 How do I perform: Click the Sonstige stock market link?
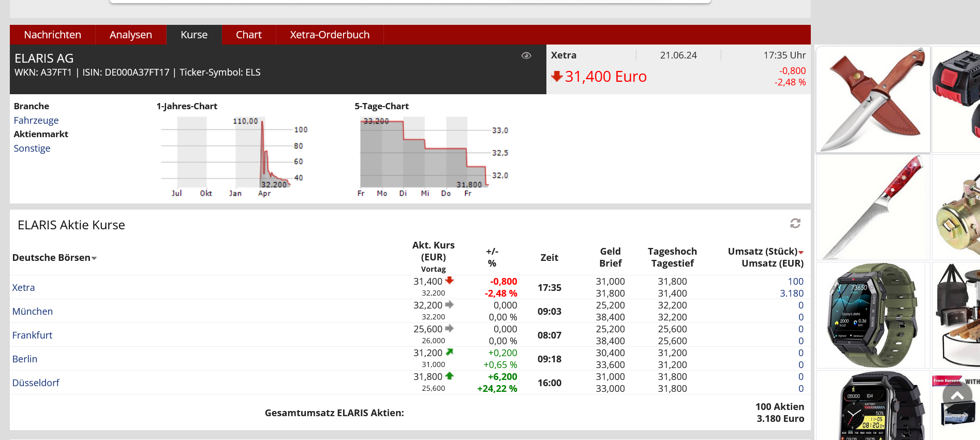[32, 148]
